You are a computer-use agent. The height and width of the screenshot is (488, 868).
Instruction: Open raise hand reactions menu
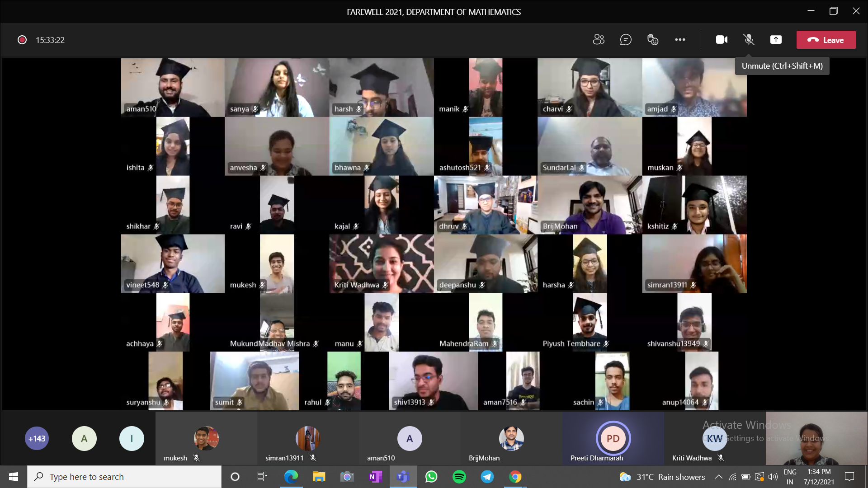(x=653, y=40)
